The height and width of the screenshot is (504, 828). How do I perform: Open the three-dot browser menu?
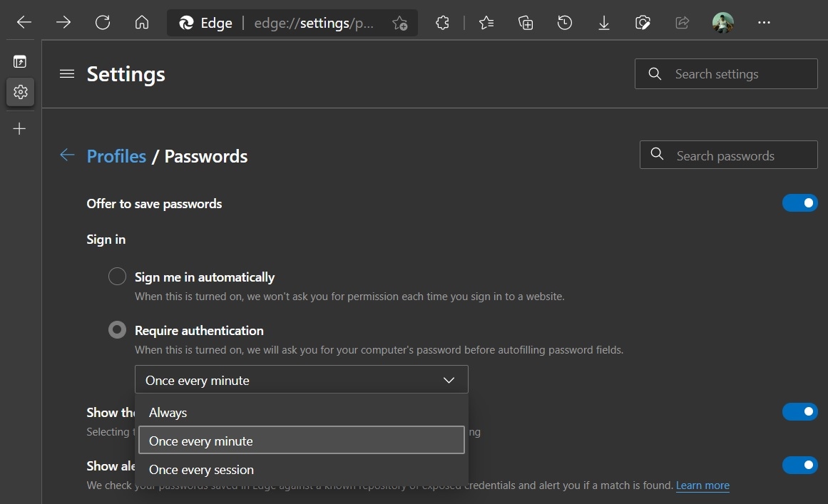click(764, 22)
